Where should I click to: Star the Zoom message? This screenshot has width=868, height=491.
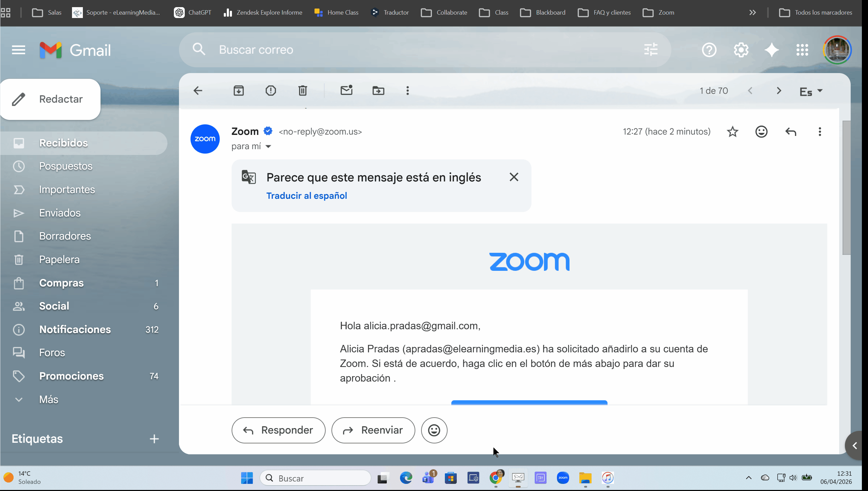733,131
